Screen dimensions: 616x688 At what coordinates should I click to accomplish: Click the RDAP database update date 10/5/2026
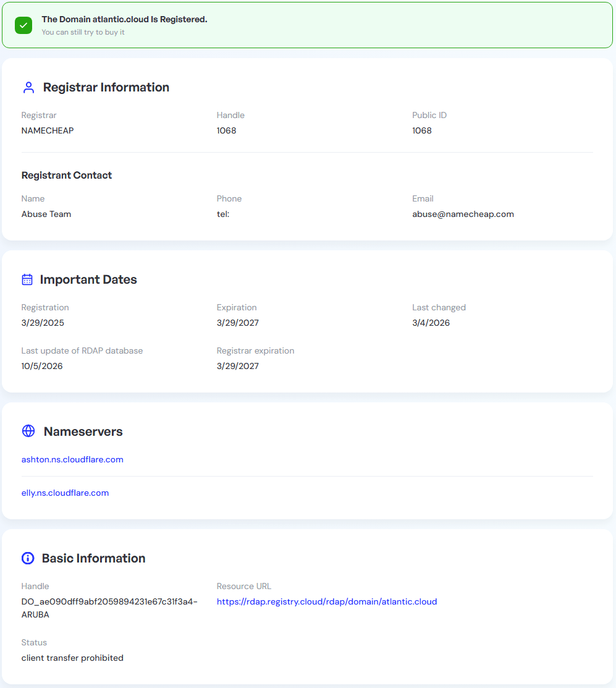click(42, 366)
